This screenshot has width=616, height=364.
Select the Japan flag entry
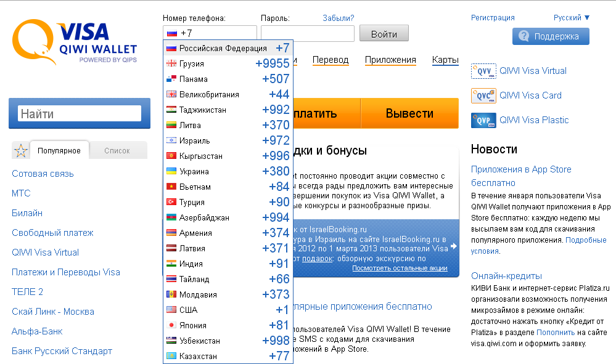[x=172, y=325]
